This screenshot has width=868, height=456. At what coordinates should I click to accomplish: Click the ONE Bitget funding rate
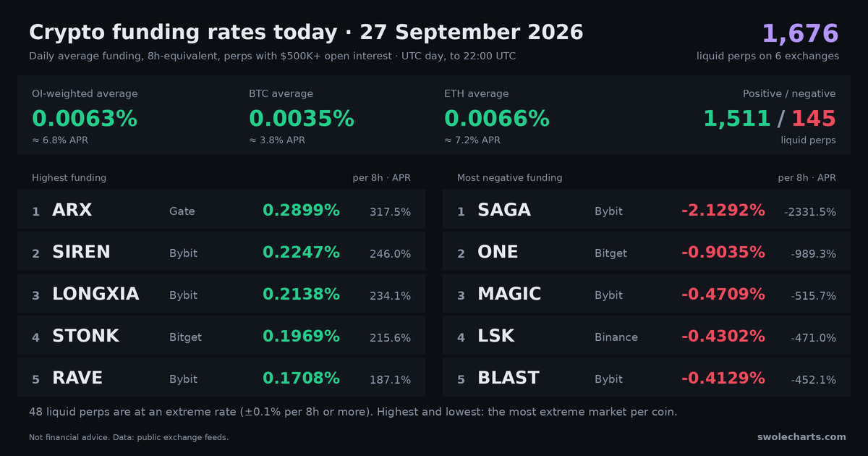click(x=723, y=252)
